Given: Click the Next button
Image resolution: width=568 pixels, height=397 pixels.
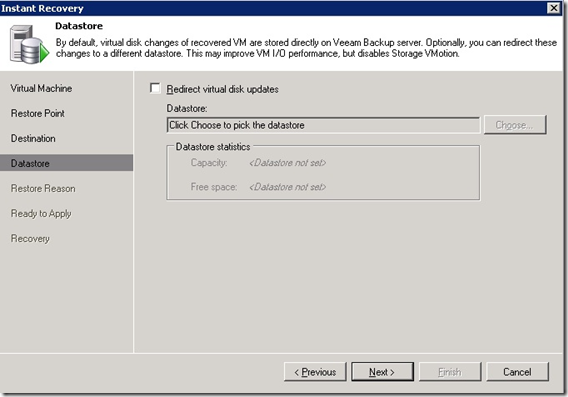Looking at the screenshot, I should [x=383, y=372].
